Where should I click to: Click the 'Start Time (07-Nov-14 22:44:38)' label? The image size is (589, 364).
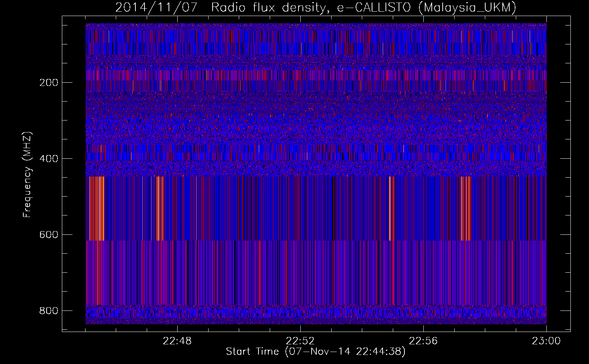(316, 352)
